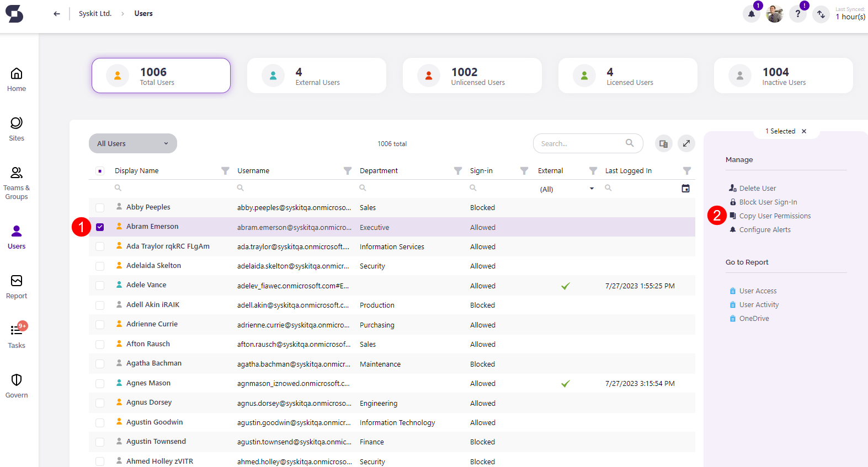Select the Unlicensed Users card
Viewport: 868px width, 467px height.
472,76
